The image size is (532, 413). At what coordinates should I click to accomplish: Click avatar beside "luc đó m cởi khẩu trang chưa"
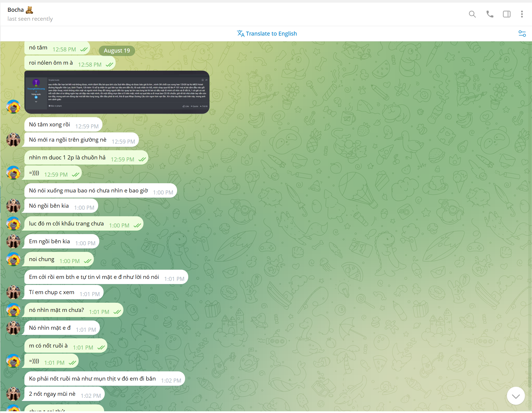point(13,224)
